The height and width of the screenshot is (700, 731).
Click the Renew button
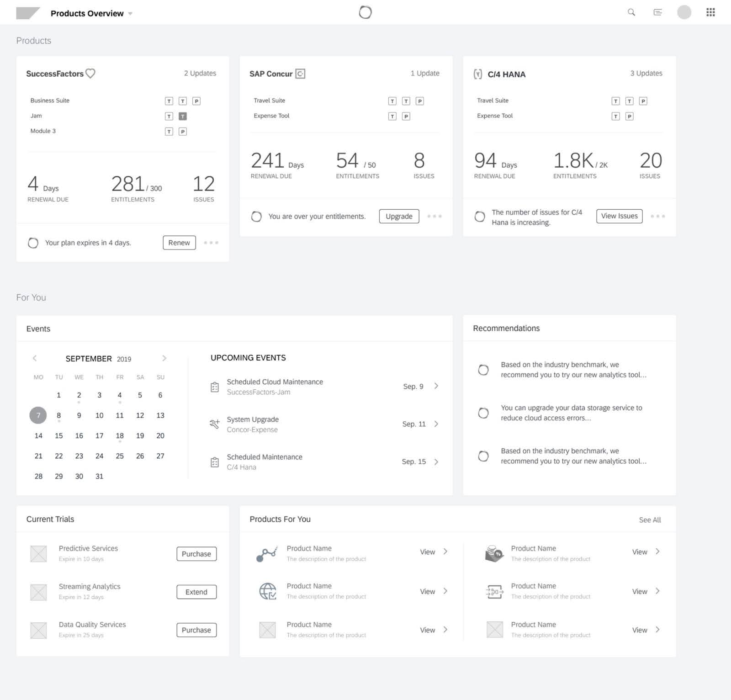point(179,243)
